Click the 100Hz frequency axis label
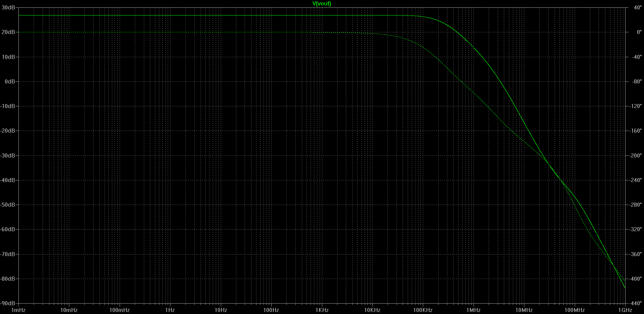This screenshot has height=314, width=644. [x=271, y=310]
